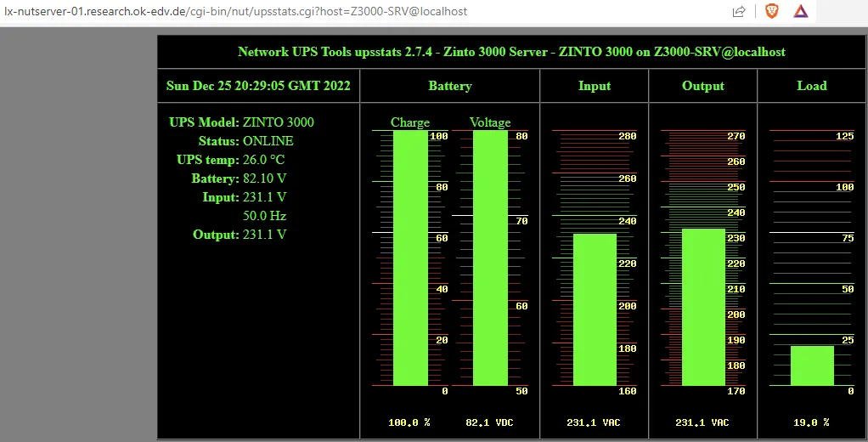Click the 75 mark on Load scale

pyautogui.click(x=848, y=238)
